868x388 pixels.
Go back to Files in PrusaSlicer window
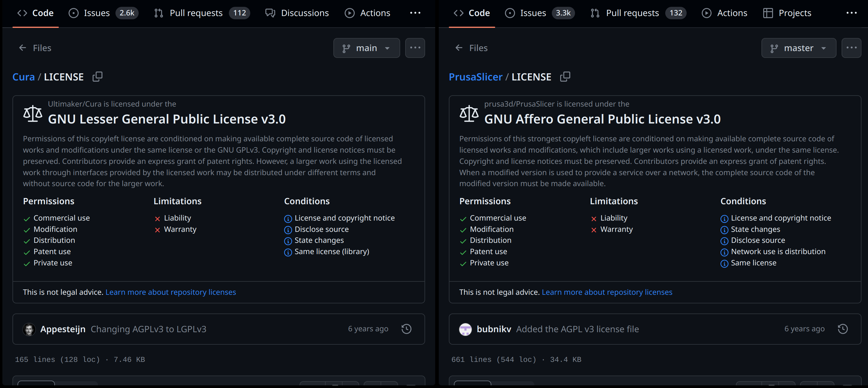click(x=471, y=48)
